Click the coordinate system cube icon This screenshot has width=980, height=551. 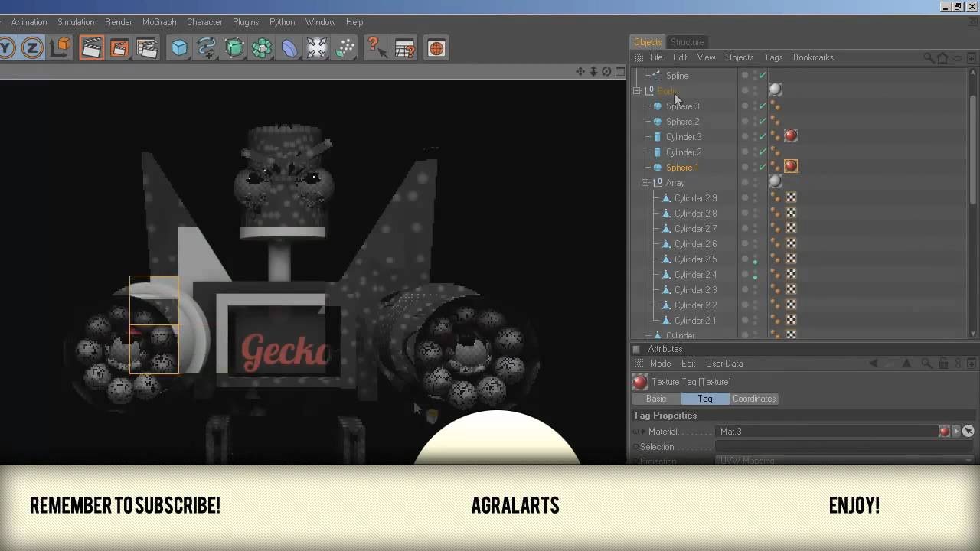pos(60,48)
